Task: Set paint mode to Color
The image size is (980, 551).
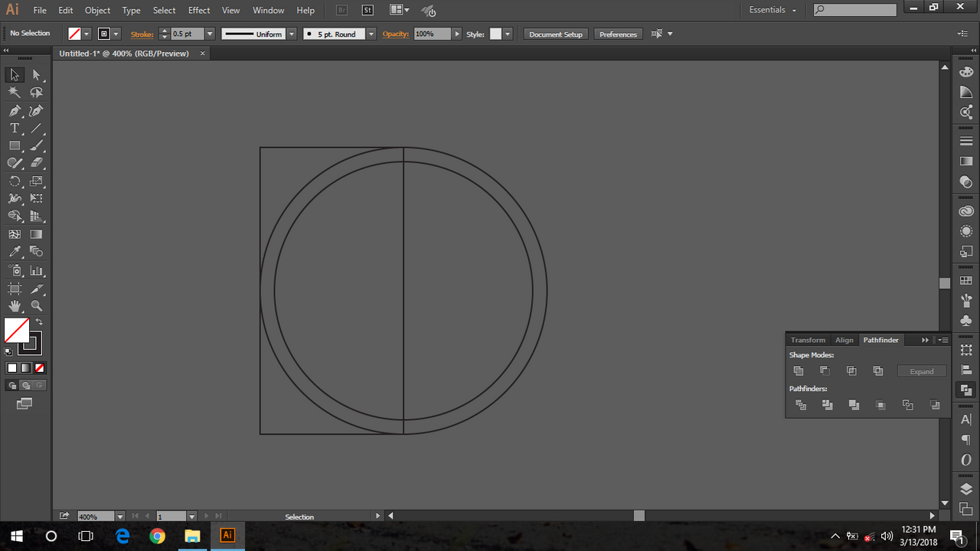Action: tap(12, 368)
